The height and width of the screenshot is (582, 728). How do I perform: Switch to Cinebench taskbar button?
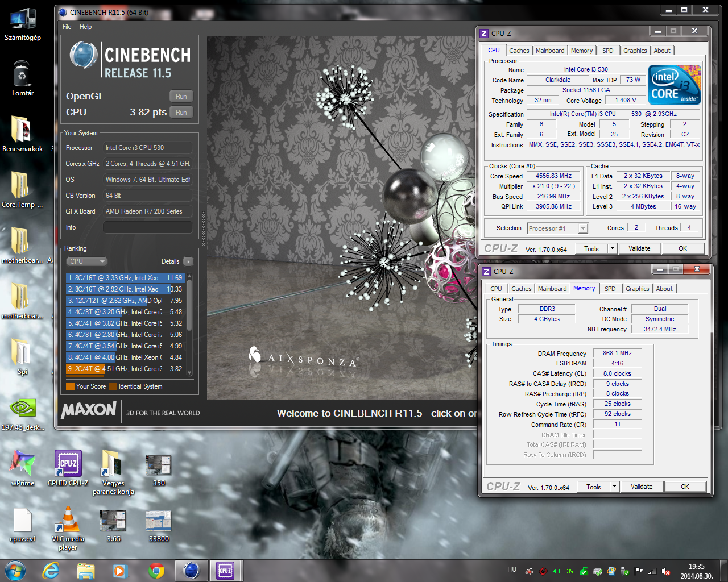tap(191, 571)
